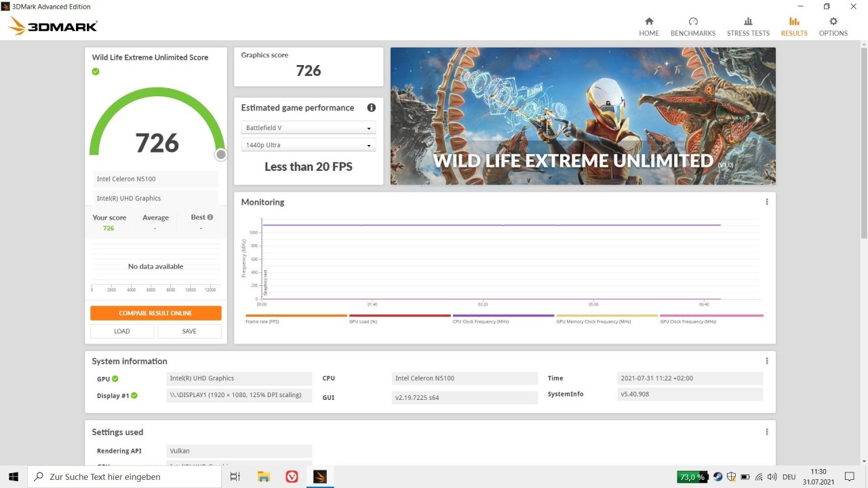The width and height of the screenshot is (868, 488).
Task: Toggle the CPU Clock Frequency legend
Action: pyautogui.click(x=503, y=319)
